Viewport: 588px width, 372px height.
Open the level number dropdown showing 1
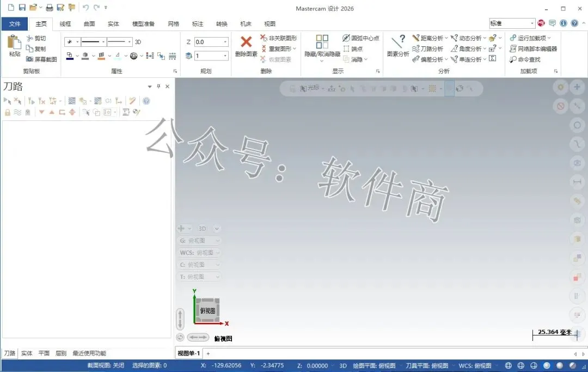point(225,56)
